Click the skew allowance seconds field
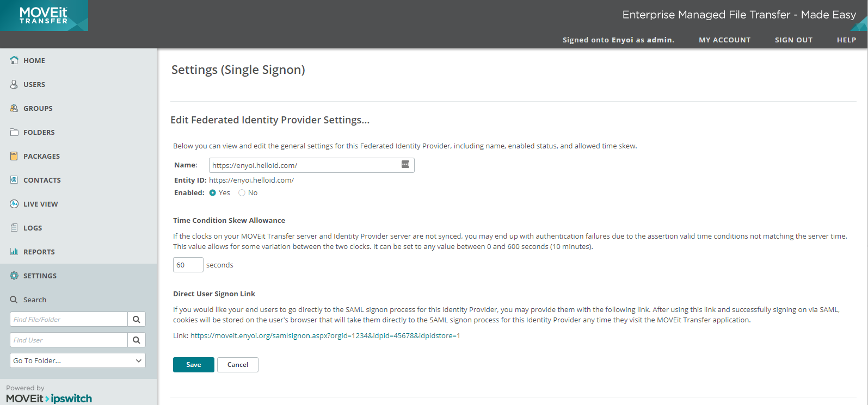 (x=188, y=265)
